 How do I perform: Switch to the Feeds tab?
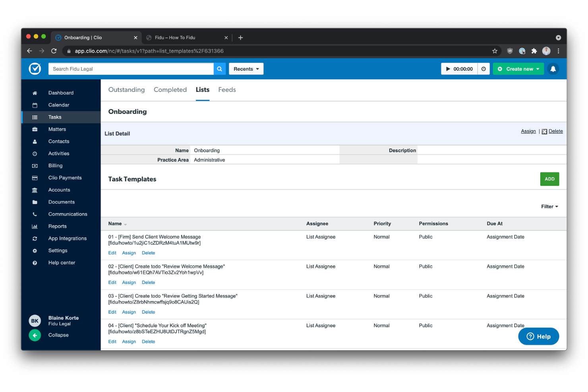coord(227,90)
